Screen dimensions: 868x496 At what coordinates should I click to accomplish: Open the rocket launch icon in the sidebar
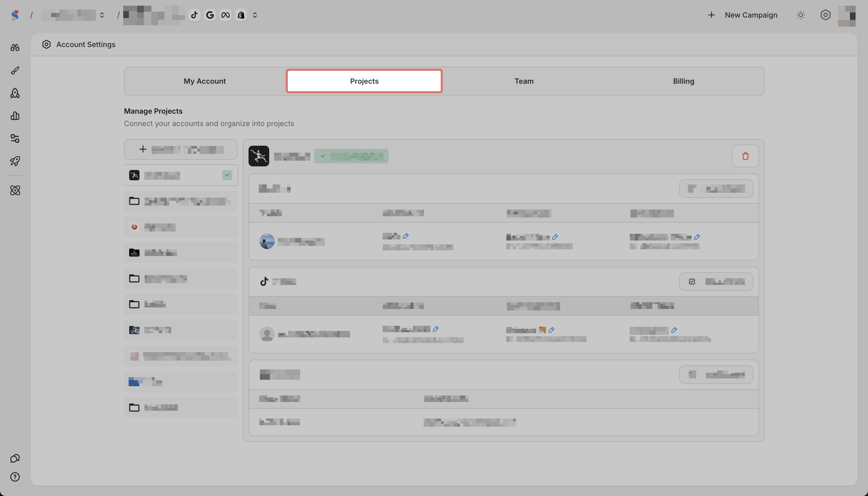15,161
